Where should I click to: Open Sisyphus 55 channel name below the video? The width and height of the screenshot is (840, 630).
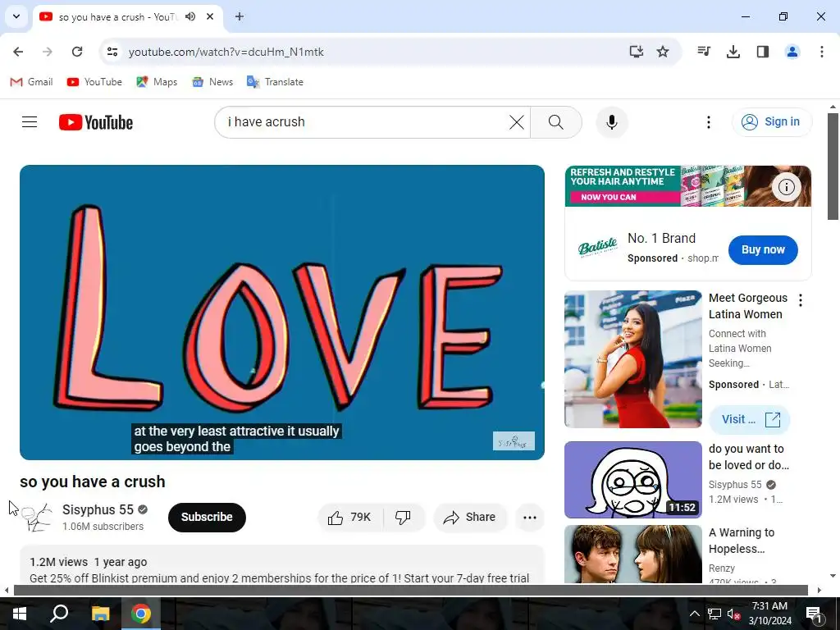click(x=98, y=509)
